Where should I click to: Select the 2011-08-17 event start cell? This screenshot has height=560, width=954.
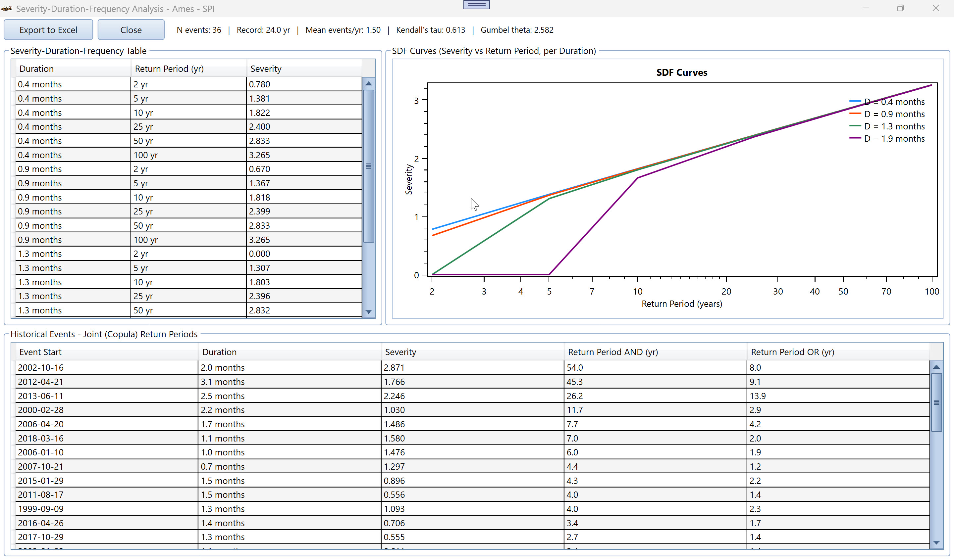[107, 494]
